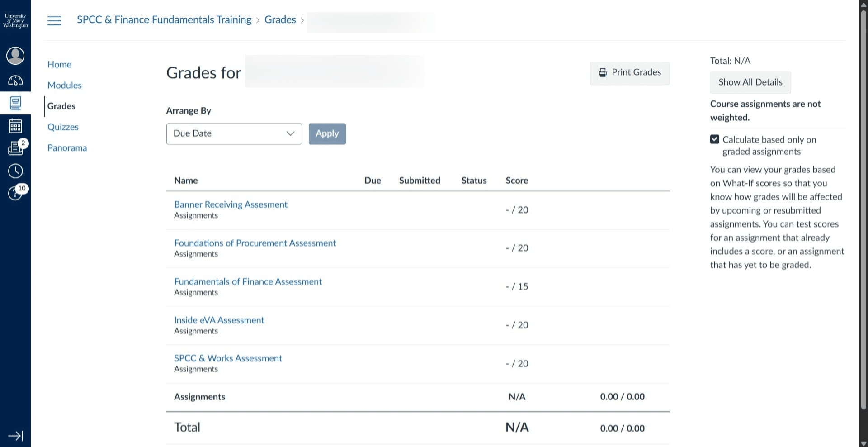Uncheck calculate based only on graded assignments

[x=714, y=139]
